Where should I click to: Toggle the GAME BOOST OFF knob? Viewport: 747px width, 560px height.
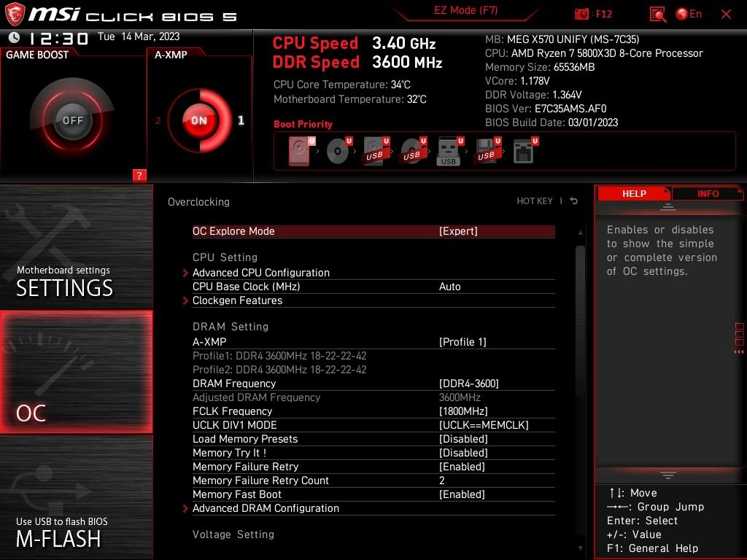click(x=72, y=120)
